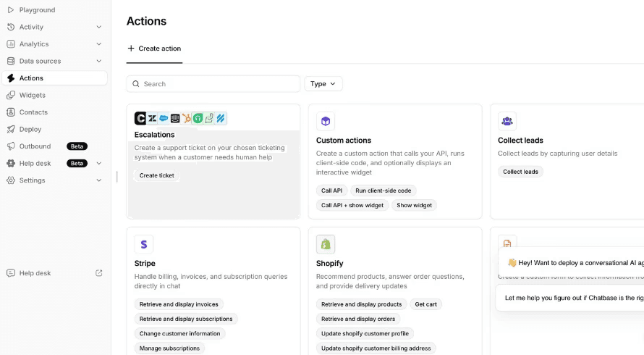Click the Stripe card heading

click(145, 263)
